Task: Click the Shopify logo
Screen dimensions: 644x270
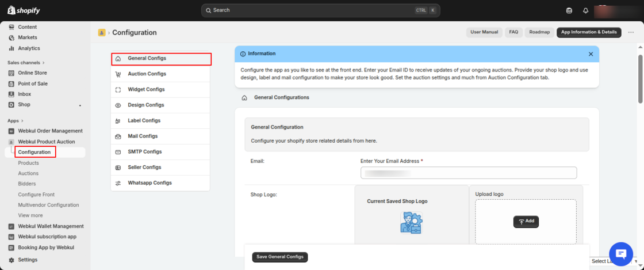Action: coord(24,10)
